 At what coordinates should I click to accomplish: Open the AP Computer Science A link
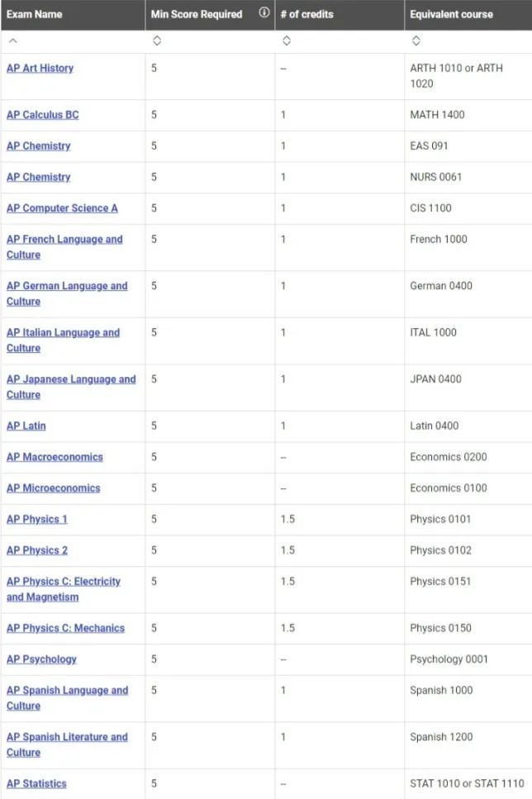tap(62, 208)
